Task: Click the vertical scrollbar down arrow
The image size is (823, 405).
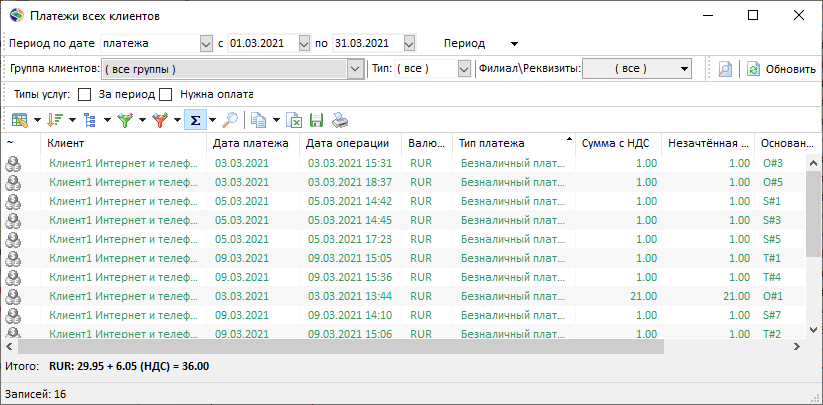Action: pyautogui.click(x=813, y=329)
